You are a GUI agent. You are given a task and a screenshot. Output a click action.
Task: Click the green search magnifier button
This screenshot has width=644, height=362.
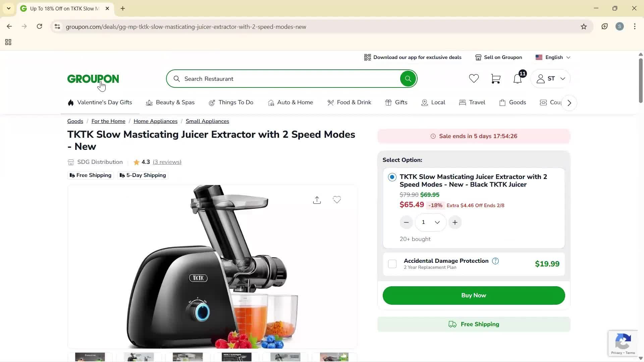408,79
